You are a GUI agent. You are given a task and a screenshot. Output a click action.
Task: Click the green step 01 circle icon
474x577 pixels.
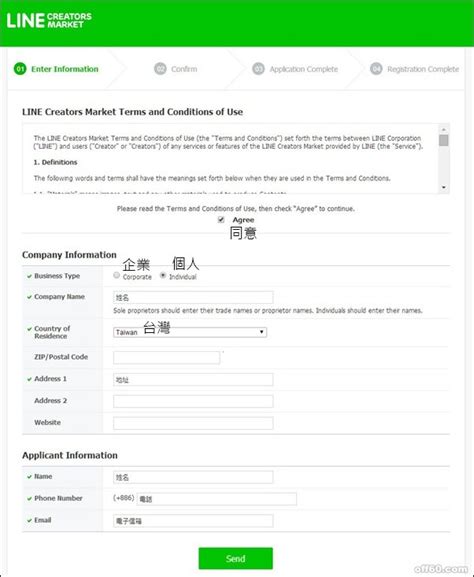(20, 69)
